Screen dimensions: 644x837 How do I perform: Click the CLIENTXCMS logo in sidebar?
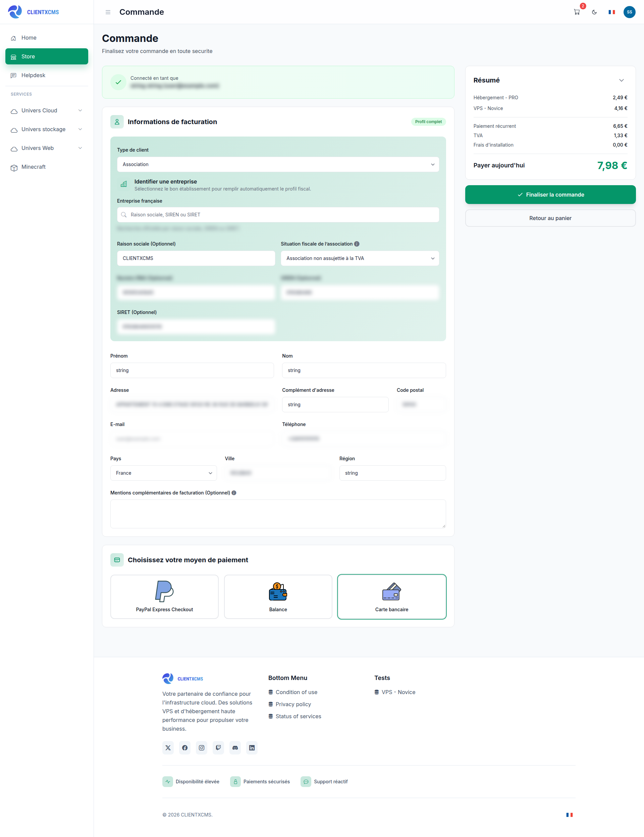[x=33, y=12]
